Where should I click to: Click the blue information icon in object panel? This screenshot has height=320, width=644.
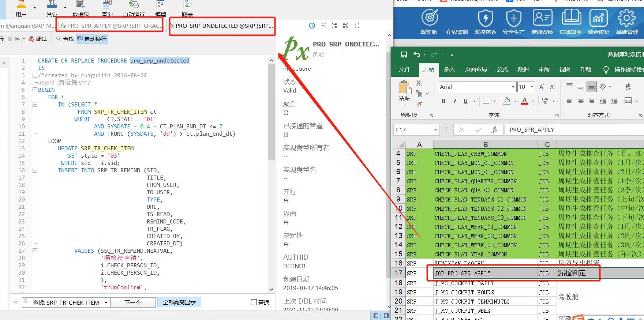pyautogui.click(x=312, y=26)
